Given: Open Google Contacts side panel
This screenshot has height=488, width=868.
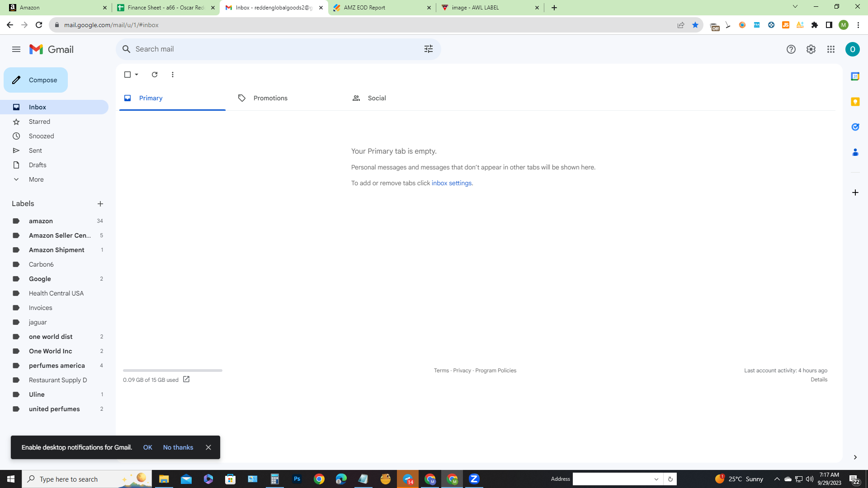Looking at the screenshot, I should point(855,152).
